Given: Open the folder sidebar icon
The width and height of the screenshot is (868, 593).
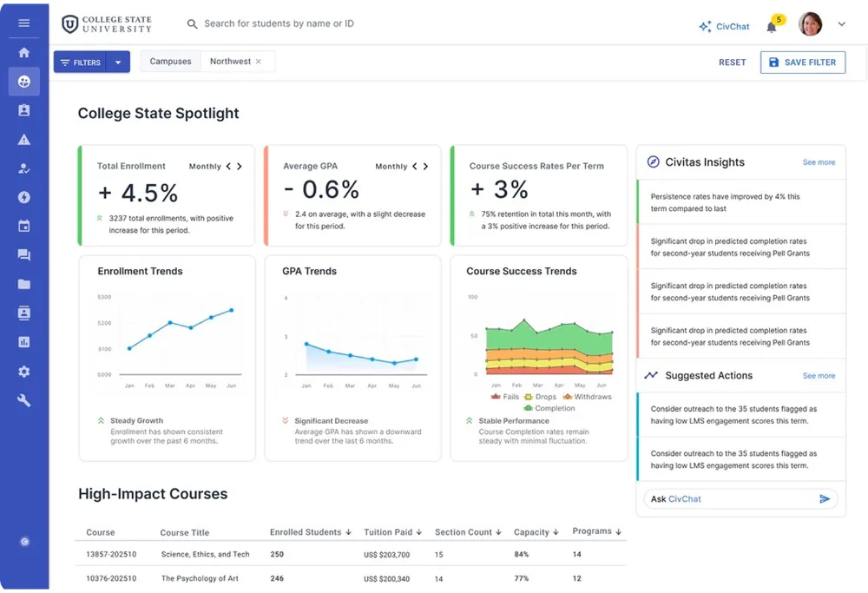Looking at the screenshot, I should click(23, 284).
